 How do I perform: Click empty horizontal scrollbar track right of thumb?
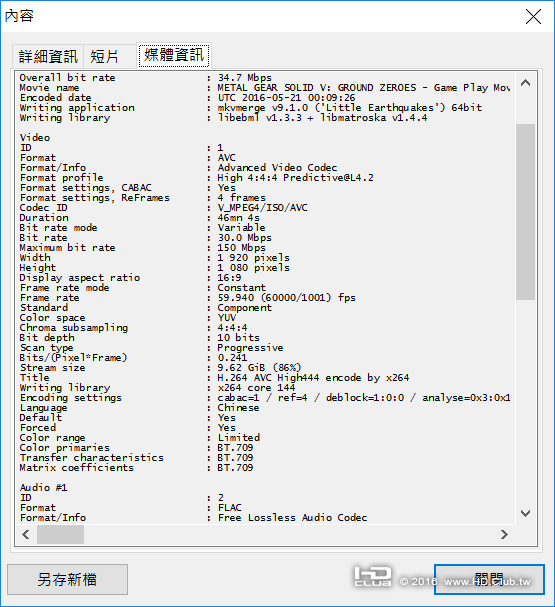pyautogui.click(x=289, y=535)
